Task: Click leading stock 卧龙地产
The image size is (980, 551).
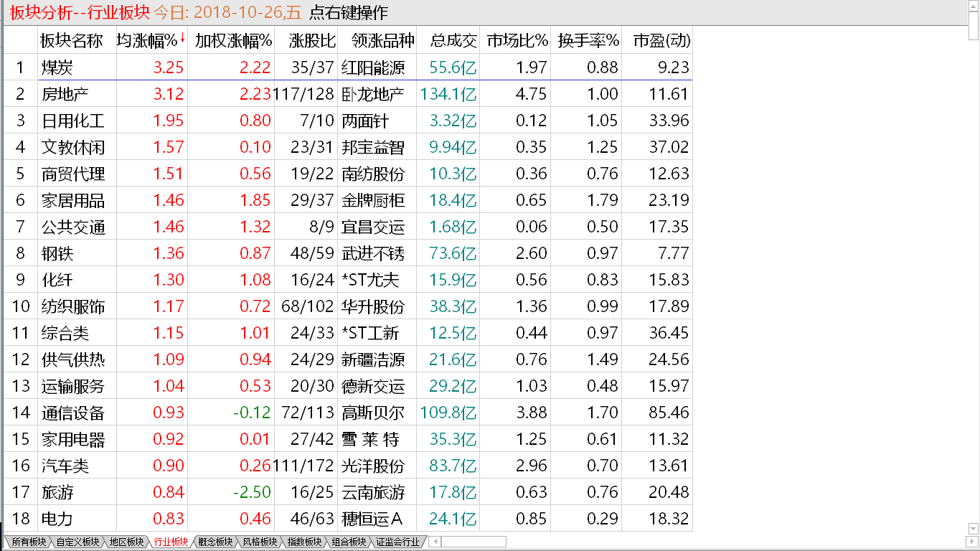Action: (x=373, y=94)
